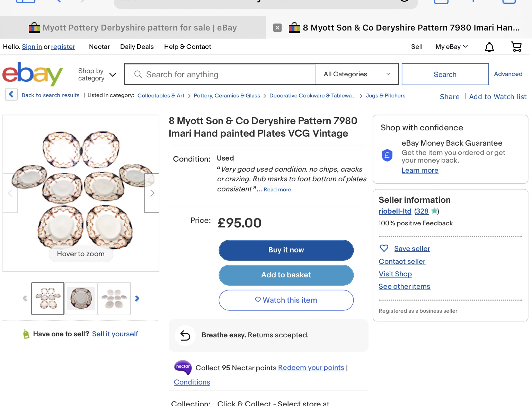This screenshot has height=406, width=532.
Task: Open Read more condition link
Action: click(x=277, y=190)
